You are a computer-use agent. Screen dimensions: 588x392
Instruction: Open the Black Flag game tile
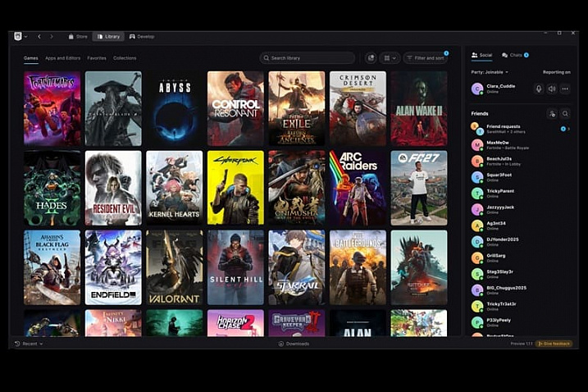pyautogui.click(x=52, y=267)
